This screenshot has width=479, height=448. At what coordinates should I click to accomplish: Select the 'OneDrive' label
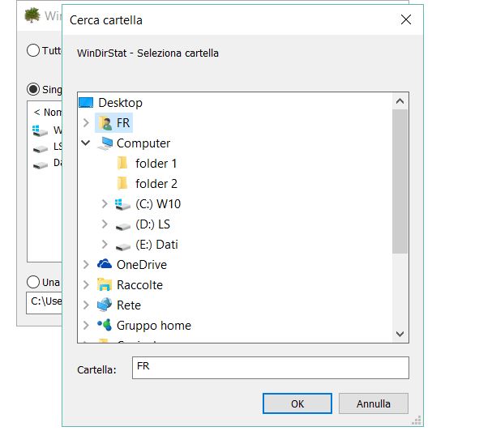(x=142, y=264)
